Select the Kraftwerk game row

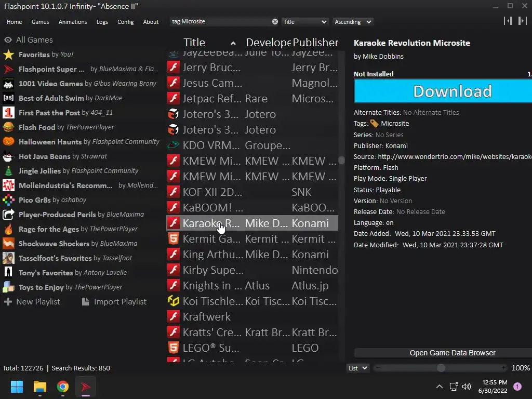coord(252,316)
